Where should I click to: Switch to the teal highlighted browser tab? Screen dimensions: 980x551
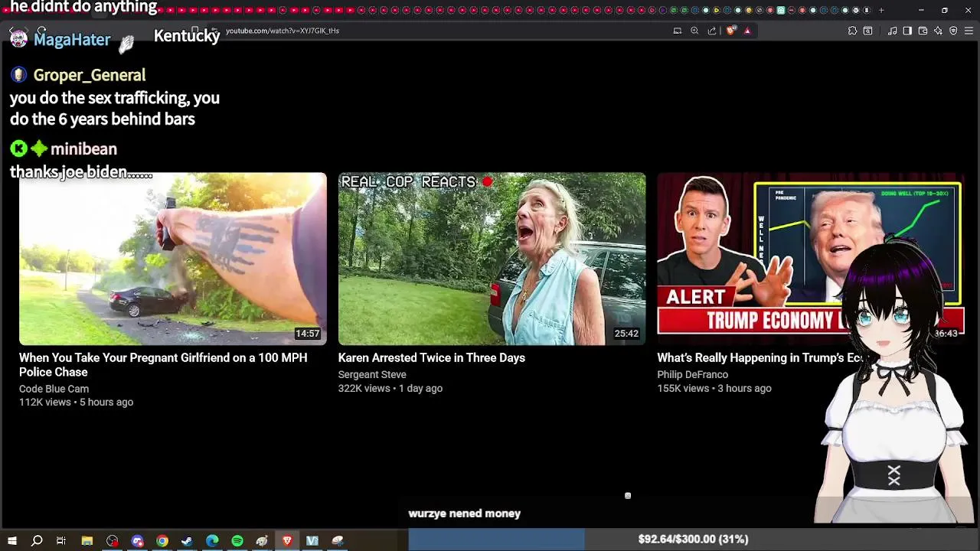tap(781, 10)
